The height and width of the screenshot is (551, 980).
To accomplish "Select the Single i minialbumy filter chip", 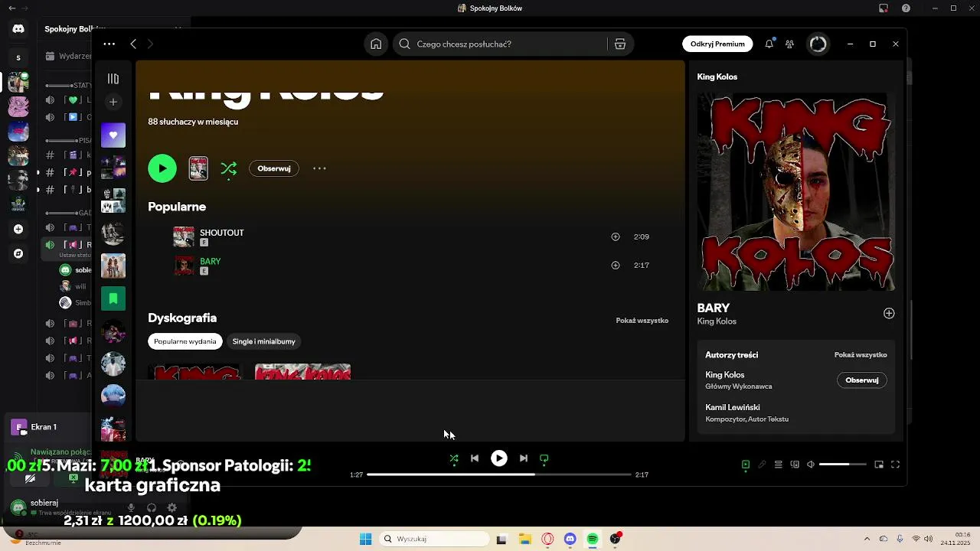I will (263, 341).
